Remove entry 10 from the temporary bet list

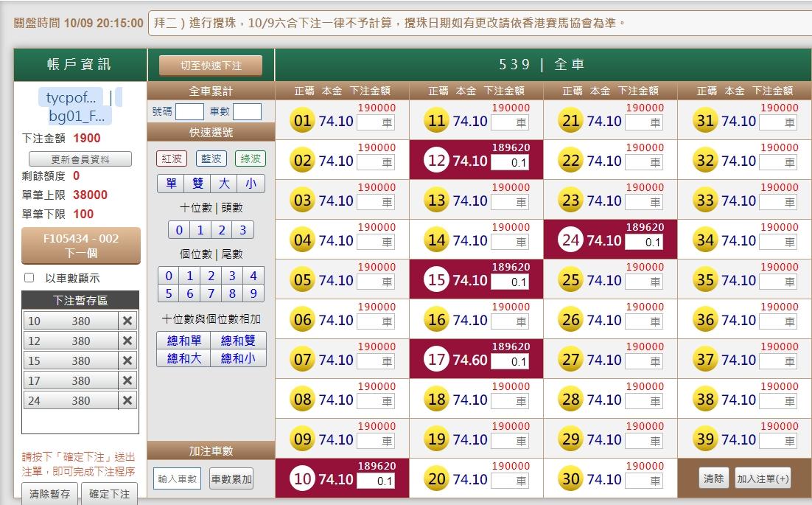pyautogui.click(x=127, y=321)
